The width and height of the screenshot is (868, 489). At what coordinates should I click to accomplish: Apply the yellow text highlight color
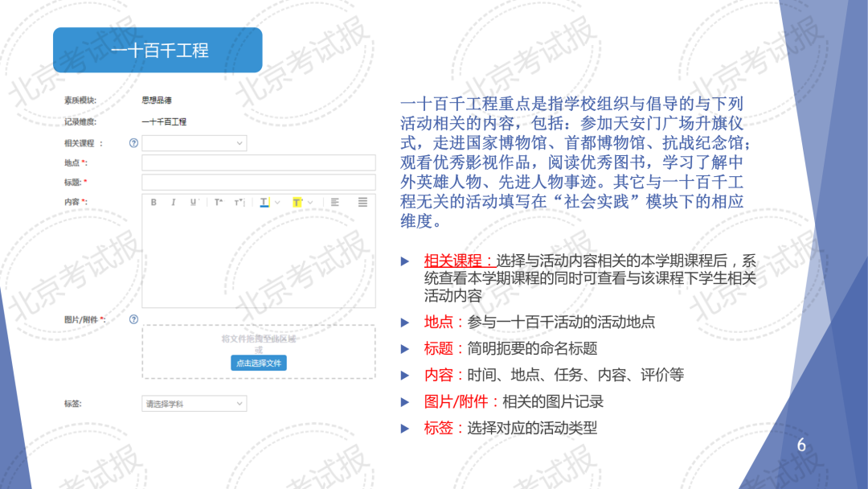tap(297, 203)
